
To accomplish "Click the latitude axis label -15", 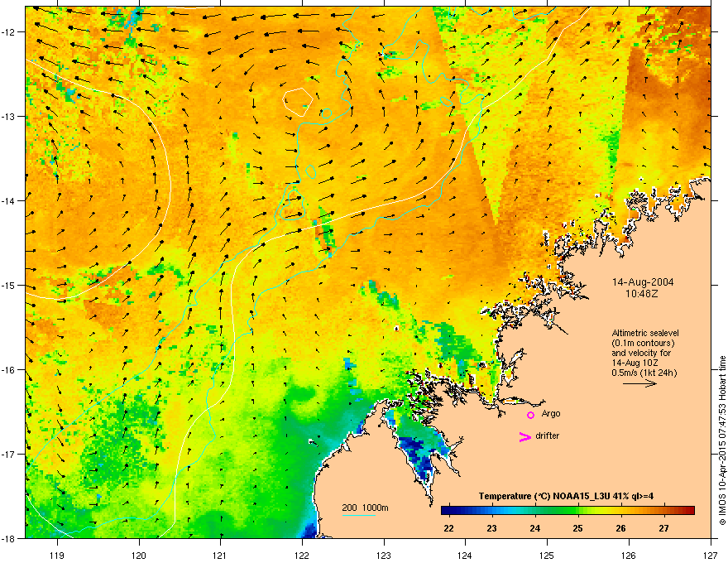I will [x=9, y=285].
